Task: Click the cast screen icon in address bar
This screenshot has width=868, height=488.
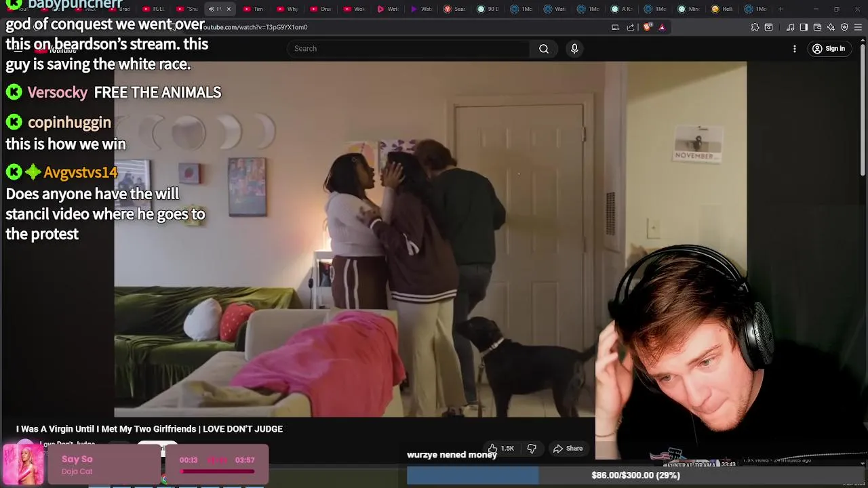Action: 615,27
